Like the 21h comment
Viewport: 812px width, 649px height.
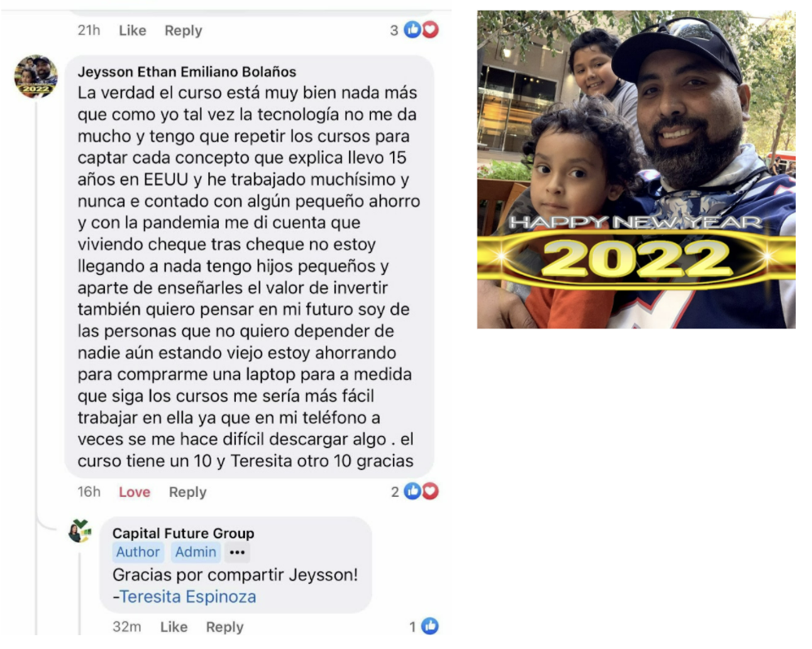(x=133, y=31)
